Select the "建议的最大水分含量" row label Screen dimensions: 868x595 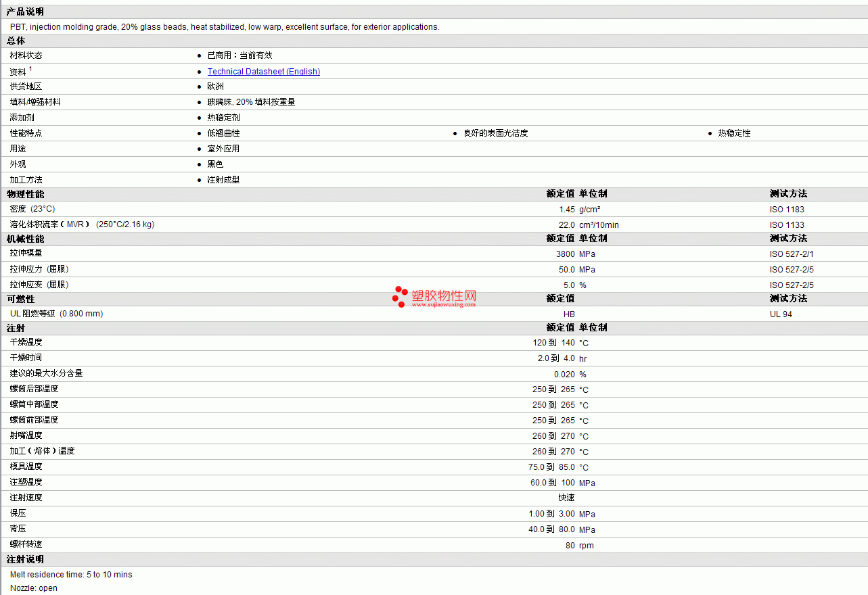tap(46, 373)
